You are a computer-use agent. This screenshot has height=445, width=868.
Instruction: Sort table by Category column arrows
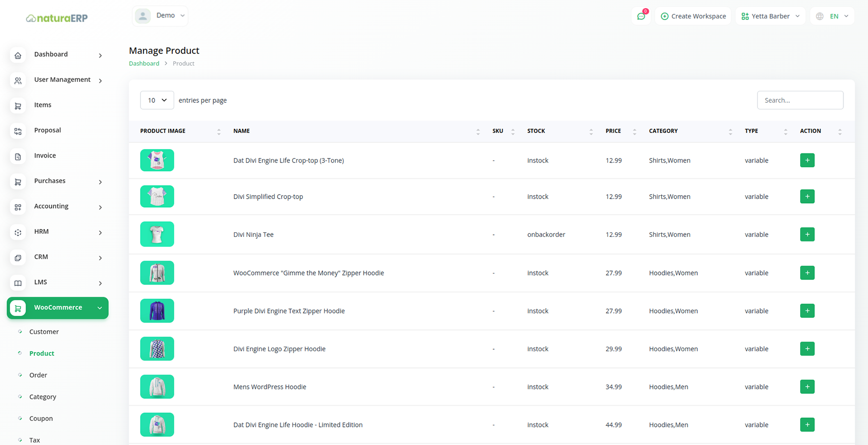[x=730, y=131]
